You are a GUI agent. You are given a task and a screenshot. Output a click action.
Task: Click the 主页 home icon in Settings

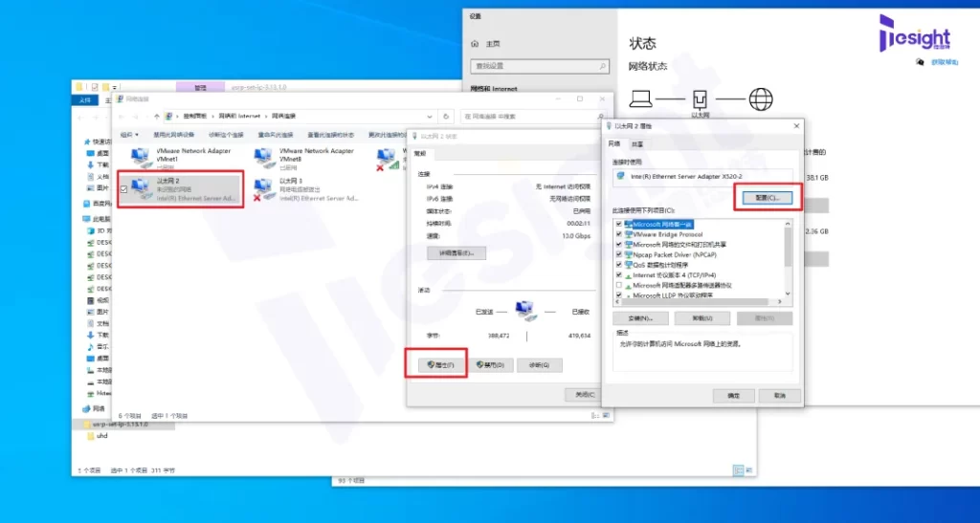click(x=475, y=44)
